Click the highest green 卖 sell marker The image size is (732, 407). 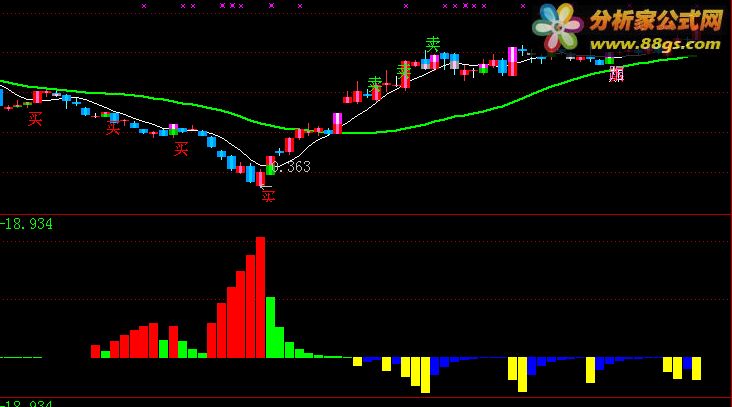(433, 44)
